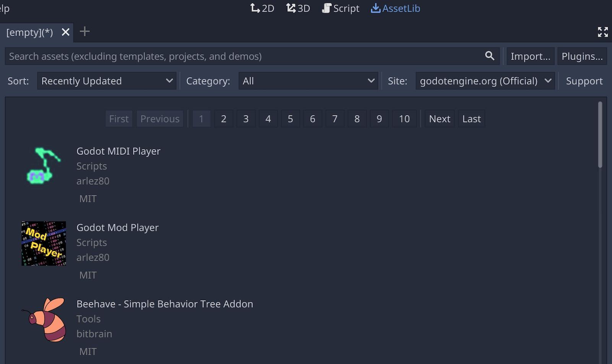Click MIT license under Godot Mod Player
The image size is (612, 364).
pos(88,275)
